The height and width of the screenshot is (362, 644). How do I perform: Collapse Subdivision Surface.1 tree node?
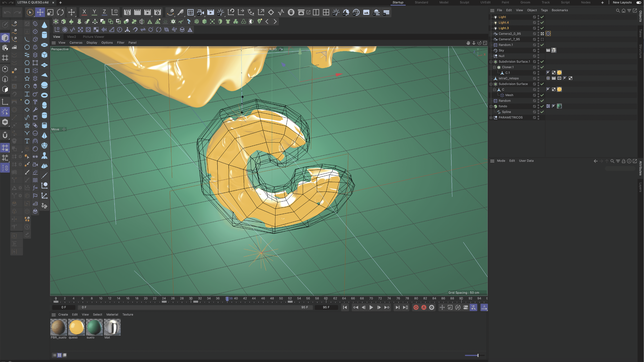(491, 62)
